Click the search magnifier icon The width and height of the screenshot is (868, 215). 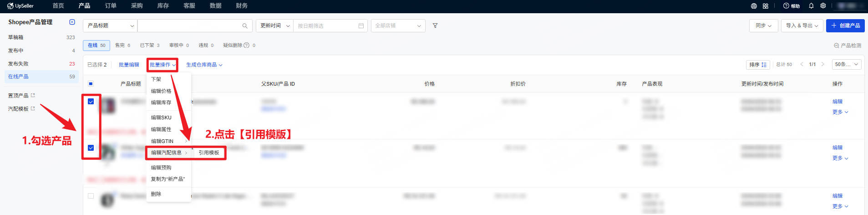pyautogui.click(x=245, y=26)
